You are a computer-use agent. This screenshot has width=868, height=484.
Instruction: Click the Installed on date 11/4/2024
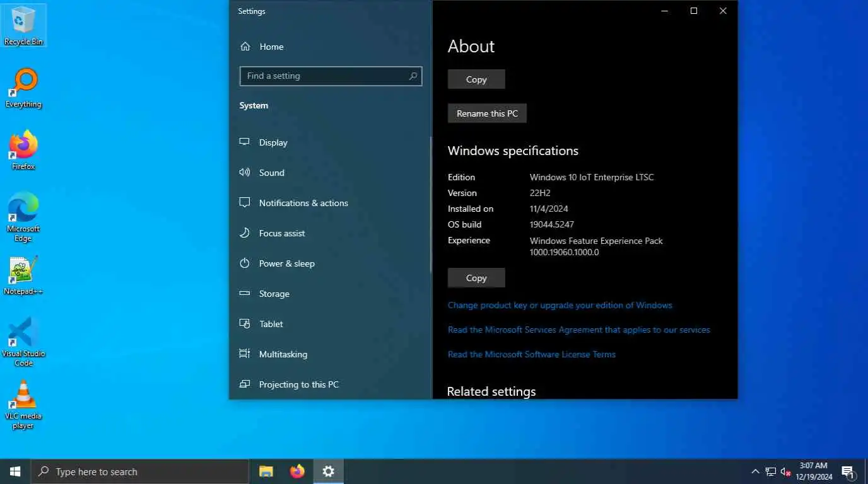pos(549,209)
